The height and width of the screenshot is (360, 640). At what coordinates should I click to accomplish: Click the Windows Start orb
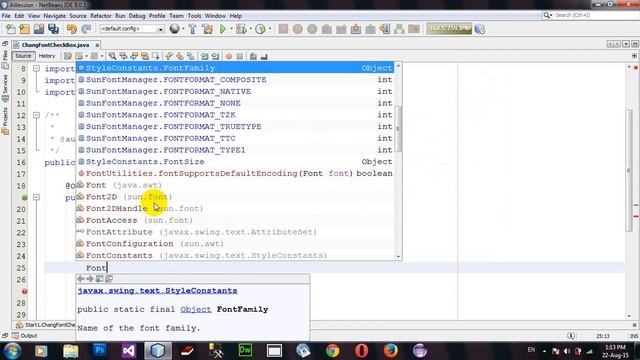(12, 351)
